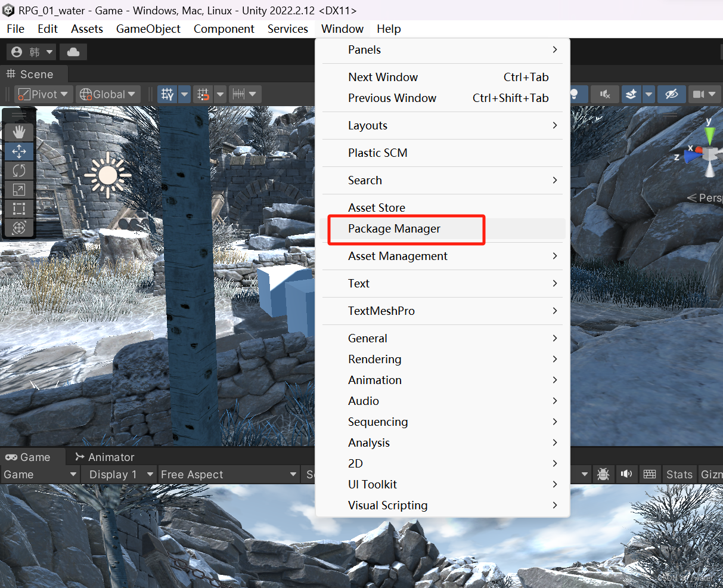The height and width of the screenshot is (588, 723).
Task: Expand the Rendering submenu
Action: [374, 359]
